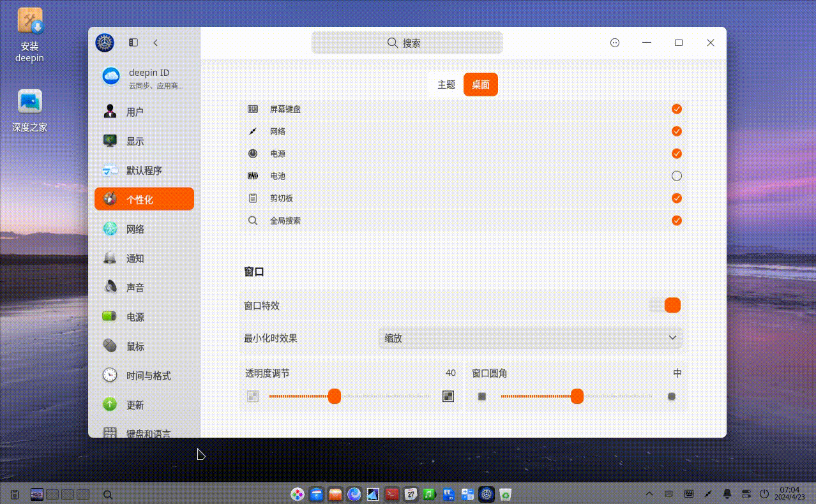Open the calendar app in the dock
816x504 pixels.
411,494
